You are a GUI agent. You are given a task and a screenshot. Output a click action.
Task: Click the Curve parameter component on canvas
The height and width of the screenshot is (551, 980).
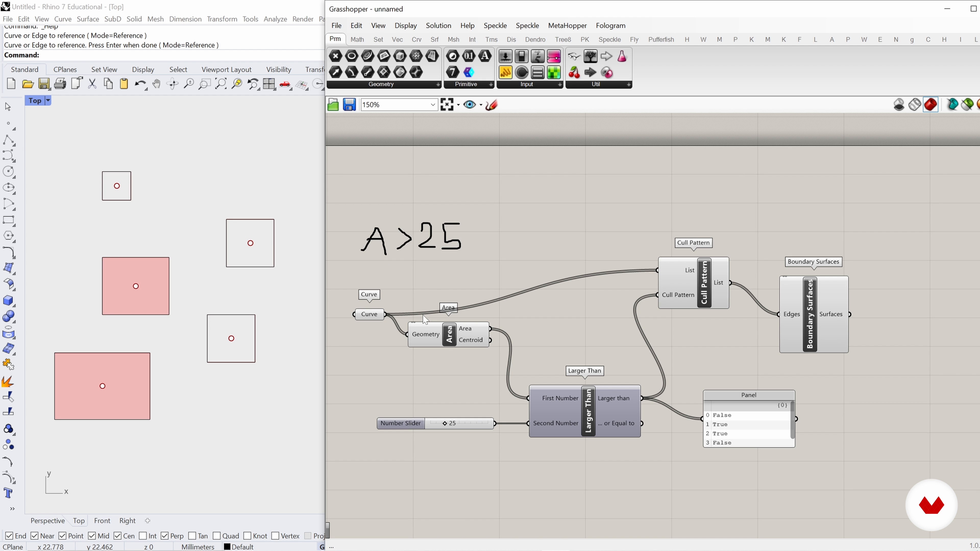[369, 314]
